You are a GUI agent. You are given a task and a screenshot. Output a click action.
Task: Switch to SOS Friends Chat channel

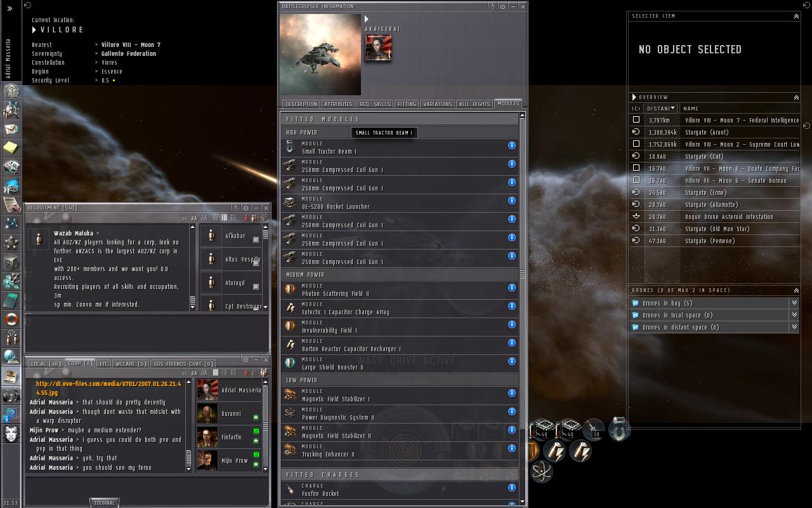(x=183, y=364)
